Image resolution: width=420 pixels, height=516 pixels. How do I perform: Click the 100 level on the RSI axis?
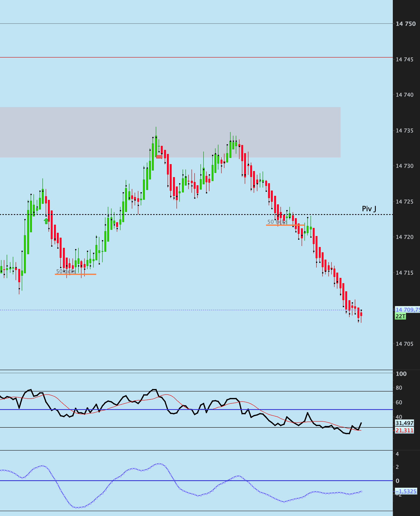(401, 374)
